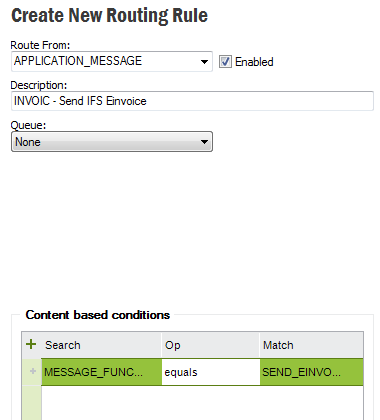Click the Queue field label
This screenshot has height=420, width=380.
point(28,125)
